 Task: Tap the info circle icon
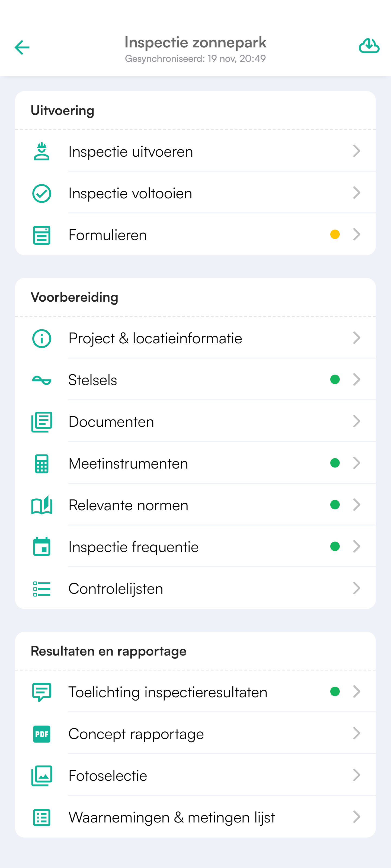[x=42, y=338]
